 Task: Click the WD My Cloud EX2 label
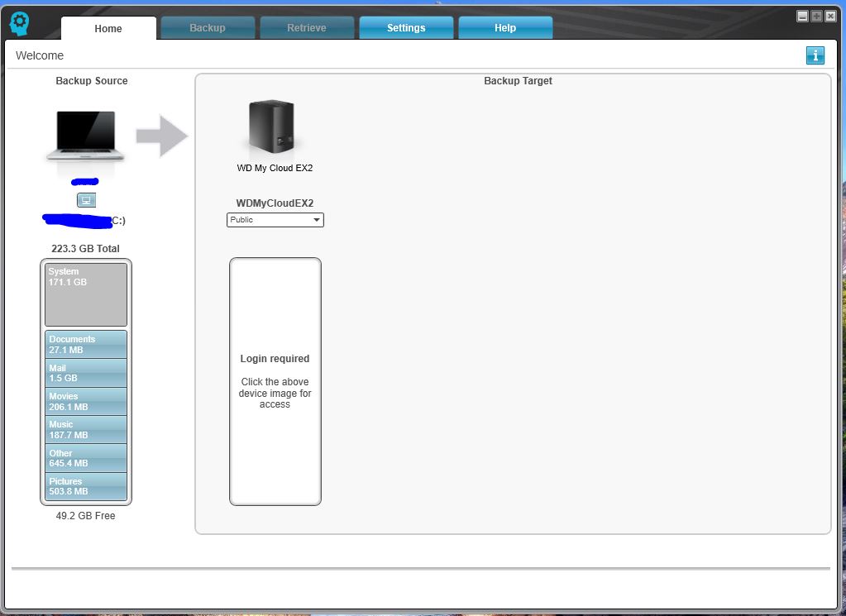click(x=275, y=168)
